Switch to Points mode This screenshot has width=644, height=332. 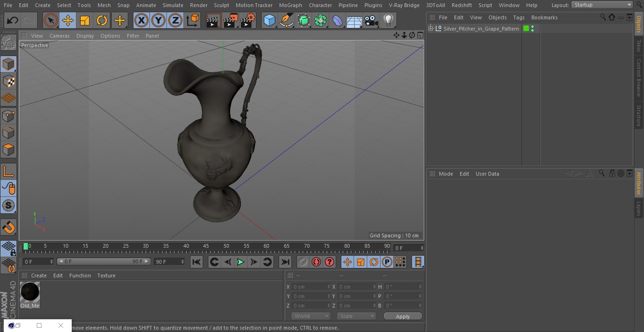point(8,115)
